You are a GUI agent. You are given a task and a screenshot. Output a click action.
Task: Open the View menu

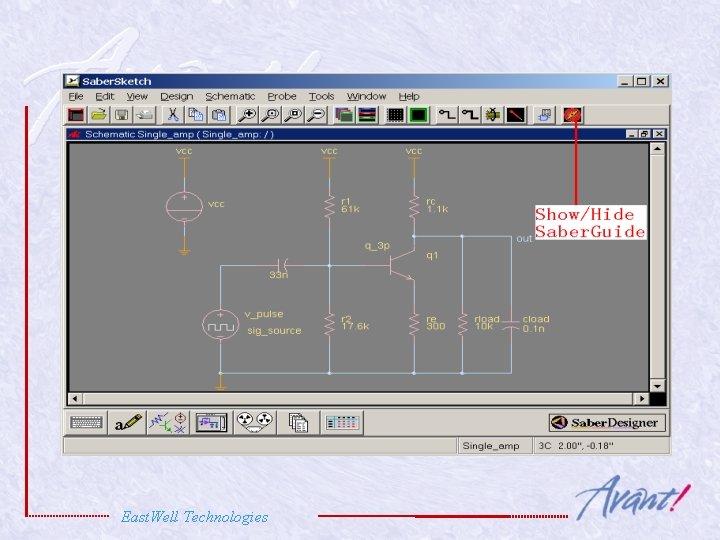click(137, 96)
